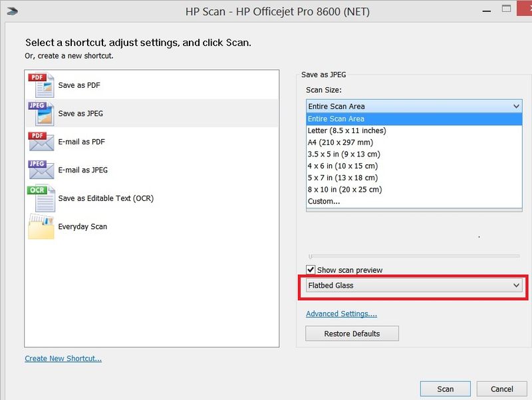Choose 8 x 10 in scan size
Screen dimensions: 532x400
(414, 190)
